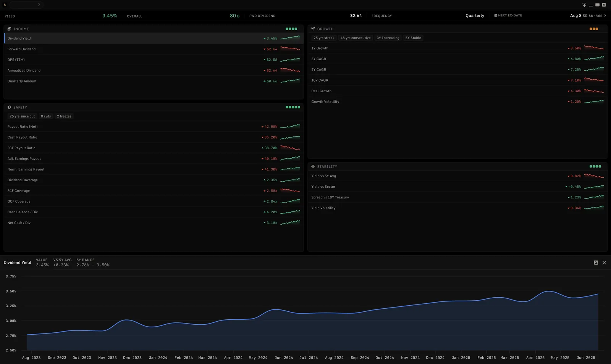Expand the ticker selector chevron at top left
Screen dimensions: 611x364
pyautogui.click(x=39, y=5)
